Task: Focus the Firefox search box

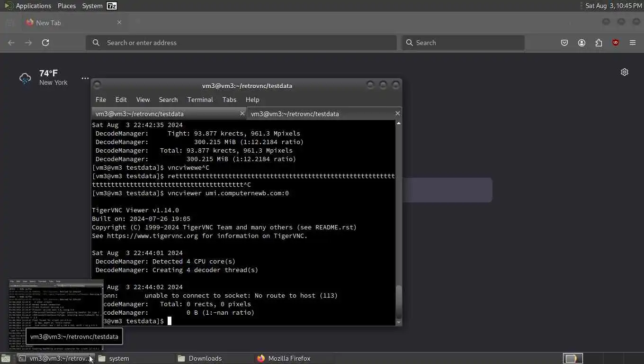Action: 463,43
